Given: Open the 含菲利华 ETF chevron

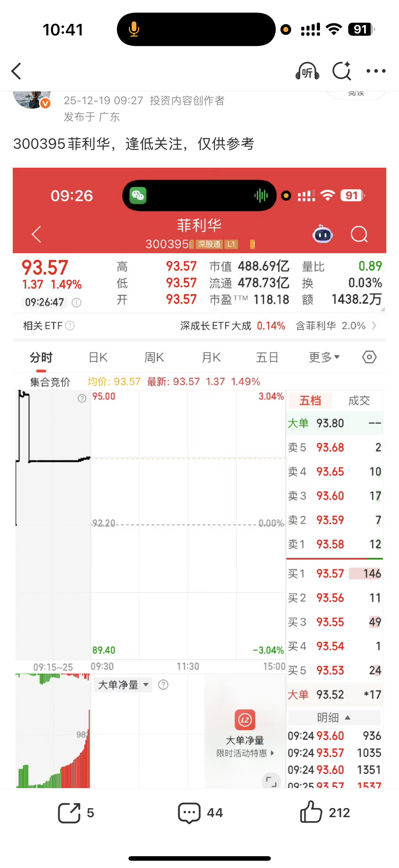Looking at the screenshot, I should [x=374, y=326].
